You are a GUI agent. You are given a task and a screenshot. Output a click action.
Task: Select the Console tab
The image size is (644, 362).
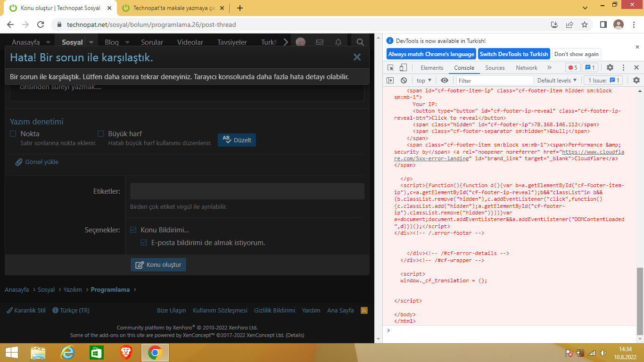click(x=464, y=68)
